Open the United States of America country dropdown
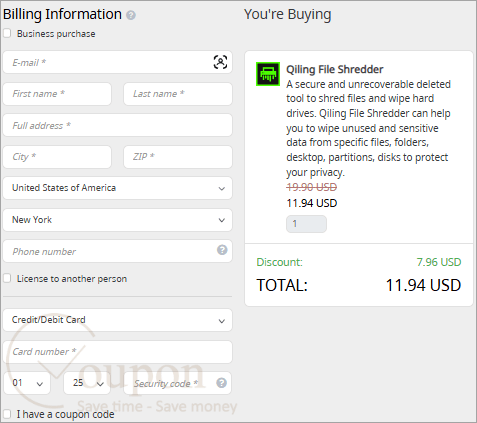Viewport: 477px width, 423px height. [x=117, y=188]
